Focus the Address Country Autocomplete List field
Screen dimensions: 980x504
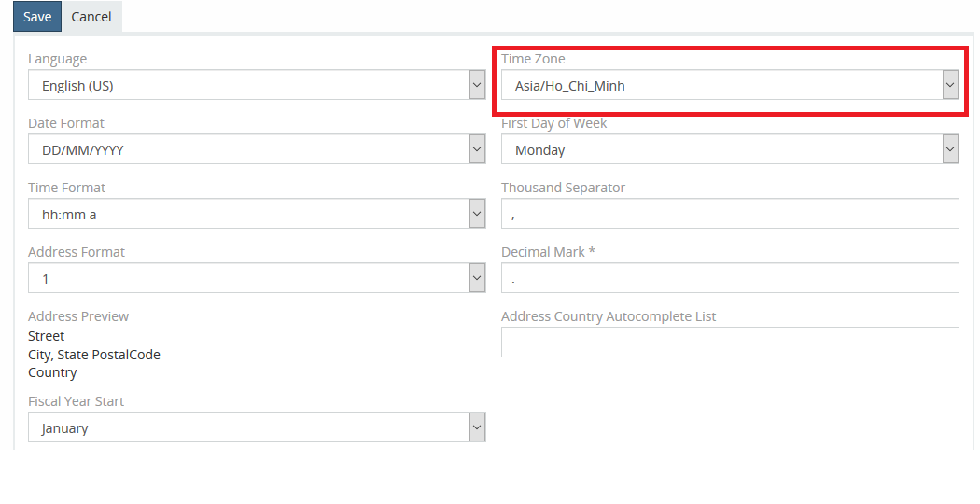tap(730, 342)
